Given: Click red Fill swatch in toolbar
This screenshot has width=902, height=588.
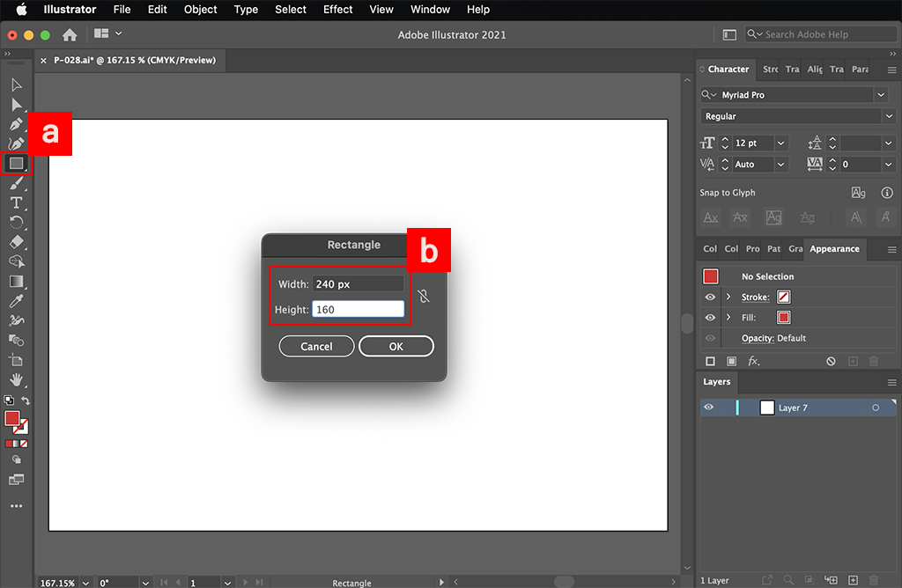Looking at the screenshot, I should coord(12,418).
